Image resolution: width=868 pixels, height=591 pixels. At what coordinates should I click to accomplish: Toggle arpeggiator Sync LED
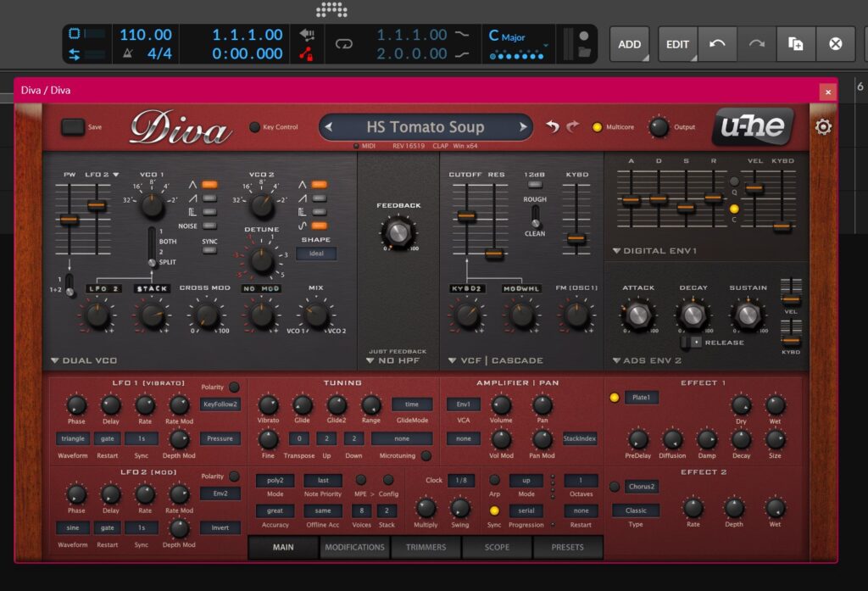click(x=494, y=510)
